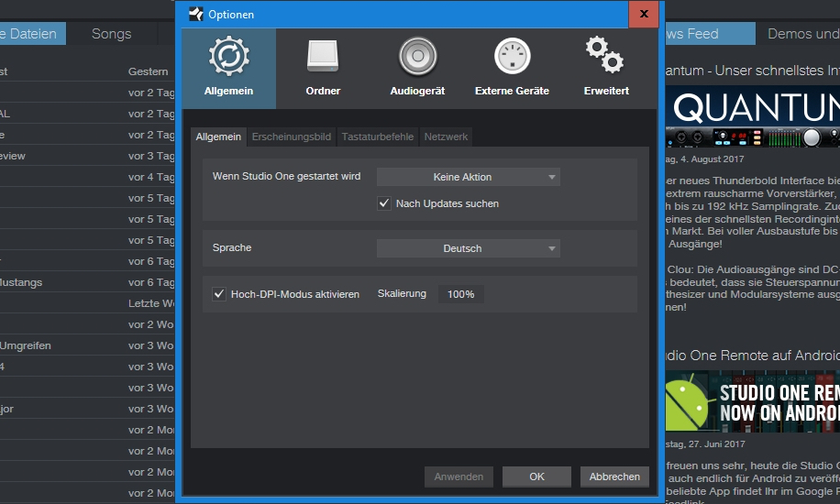Select the file row dated Gestern
The width and height of the screenshot is (840, 504).
click(87, 71)
